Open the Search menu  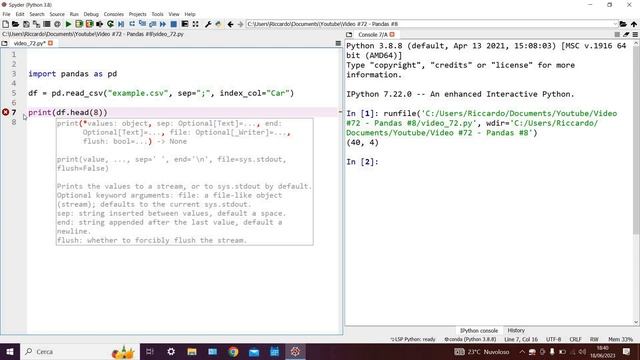[37, 14]
